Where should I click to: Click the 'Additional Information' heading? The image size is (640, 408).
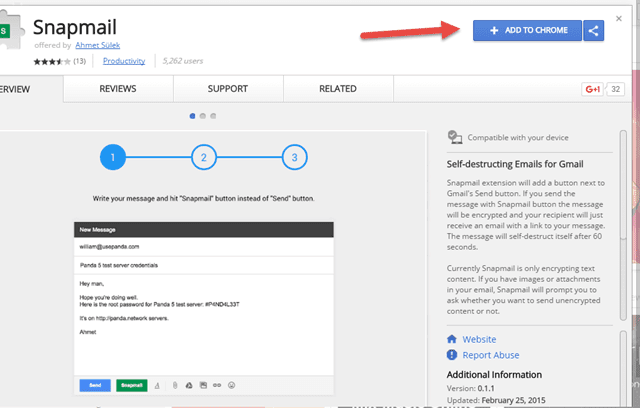[494, 375]
